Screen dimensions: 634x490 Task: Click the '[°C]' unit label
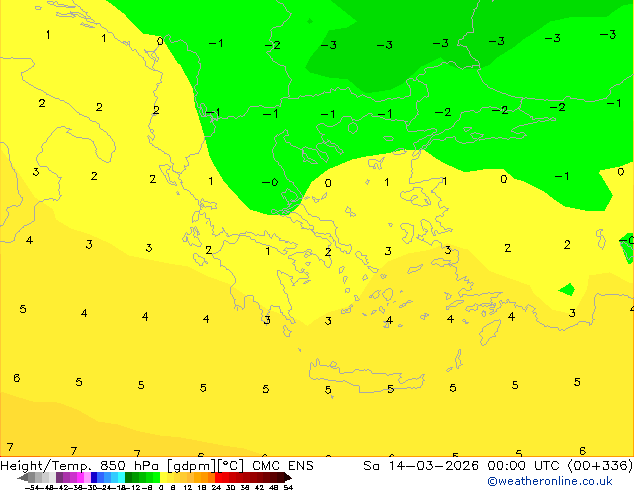tap(230, 466)
